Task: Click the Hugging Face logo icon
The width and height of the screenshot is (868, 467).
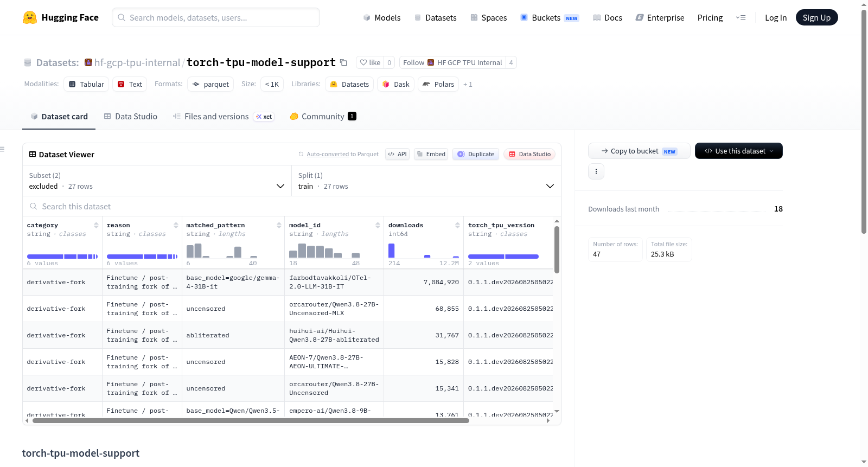Action: tap(30, 17)
